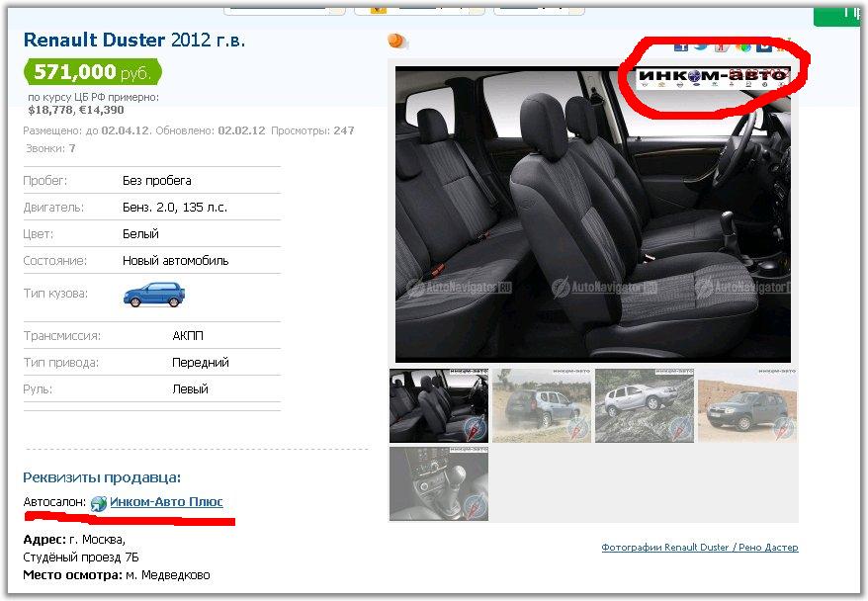Image resolution: width=868 pixels, height=601 pixels.
Task: Click the АКПП transmission value
Action: coord(188,336)
